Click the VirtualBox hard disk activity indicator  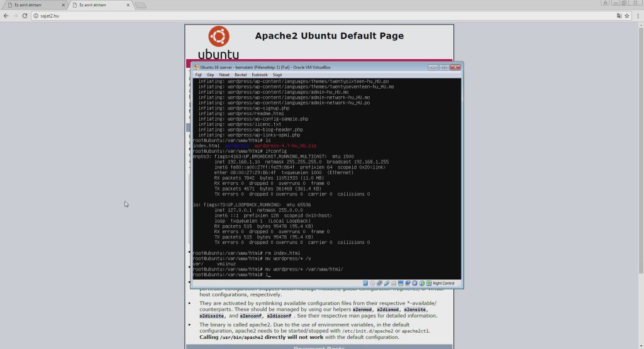click(x=365, y=284)
